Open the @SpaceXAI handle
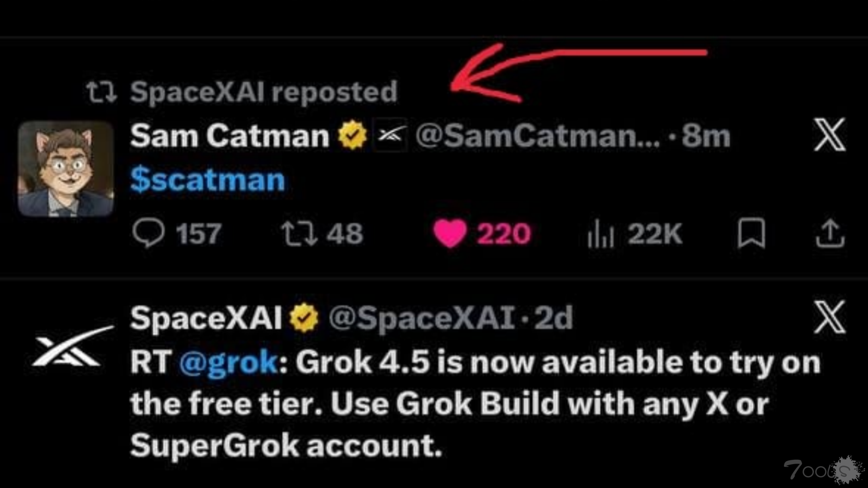 (x=422, y=318)
